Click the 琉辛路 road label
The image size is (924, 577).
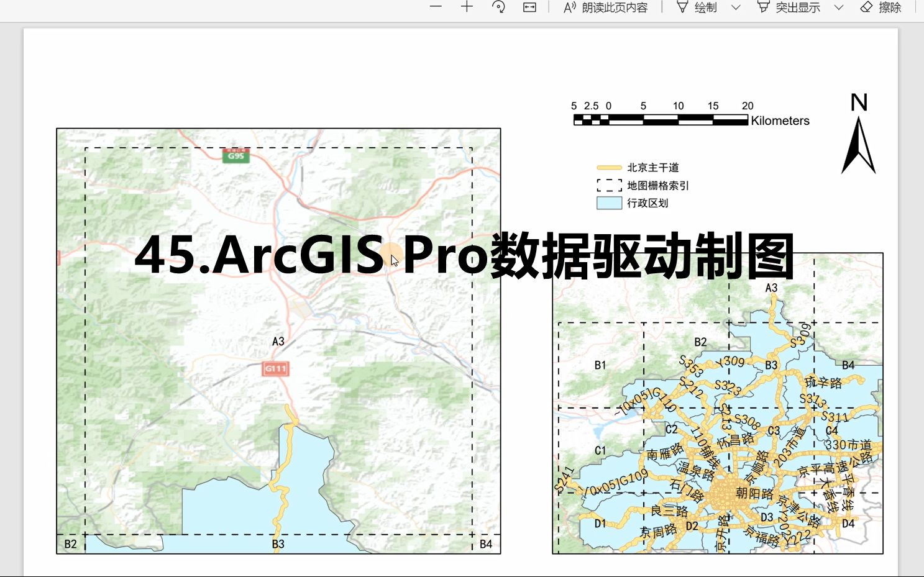[823, 382]
